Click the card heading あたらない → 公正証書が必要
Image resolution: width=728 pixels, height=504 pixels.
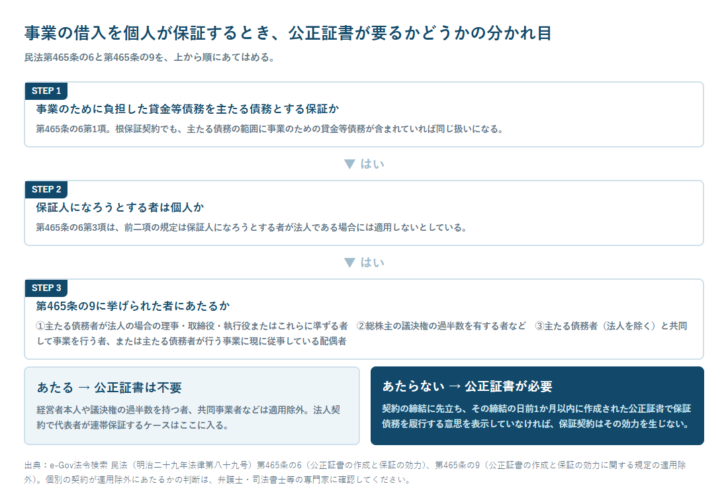(467, 386)
